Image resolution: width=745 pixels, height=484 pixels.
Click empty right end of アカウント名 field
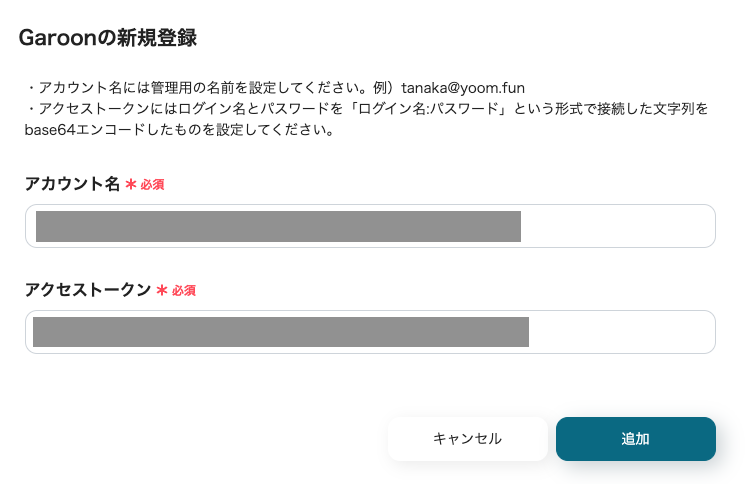pos(620,226)
